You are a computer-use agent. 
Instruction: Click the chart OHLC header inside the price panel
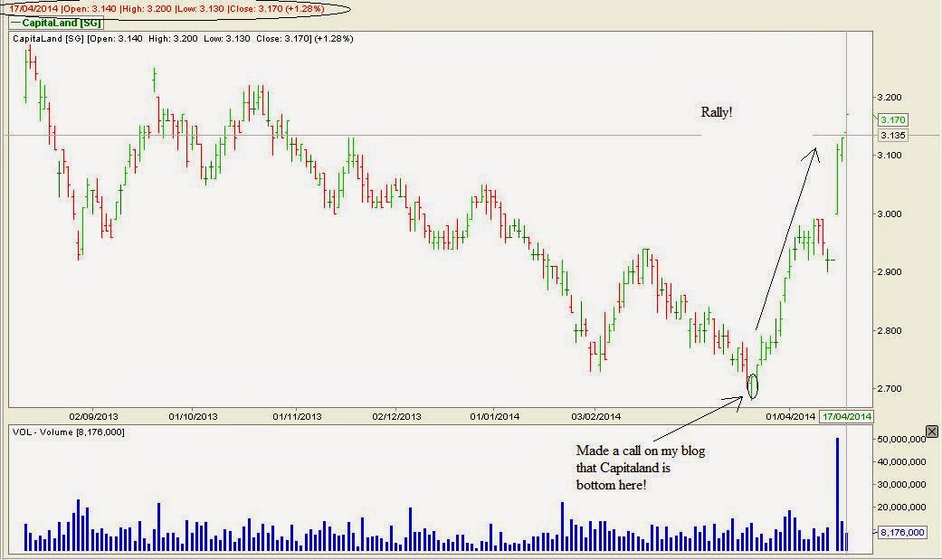(183, 39)
